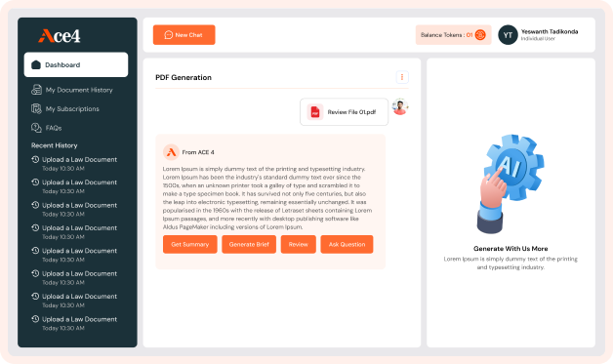Open My Document History

[72, 90]
